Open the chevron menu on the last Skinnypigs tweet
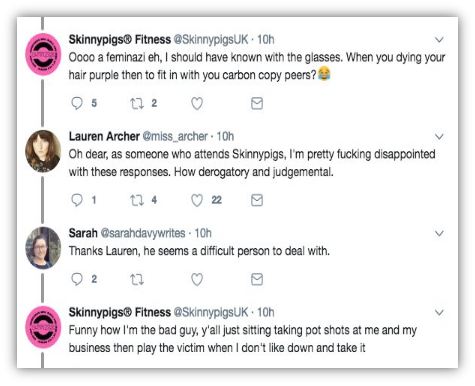475x386 pixels. pyautogui.click(x=440, y=313)
